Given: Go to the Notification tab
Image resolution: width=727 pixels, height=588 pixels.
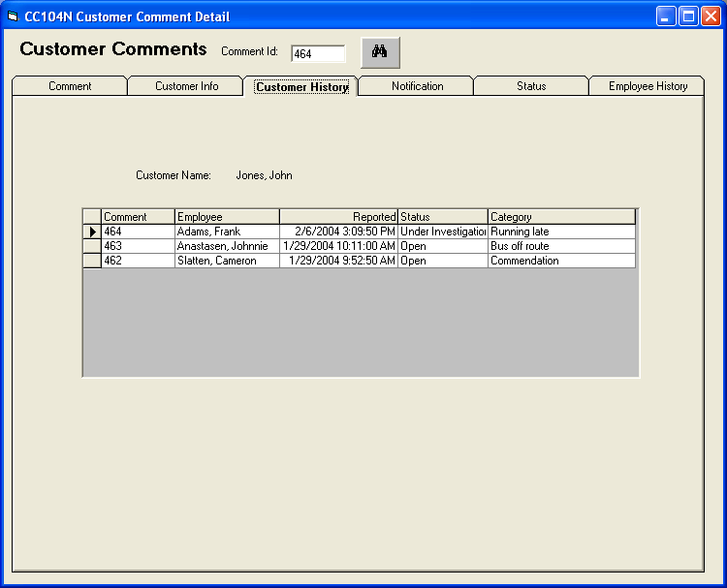Looking at the screenshot, I should point(417,86).
